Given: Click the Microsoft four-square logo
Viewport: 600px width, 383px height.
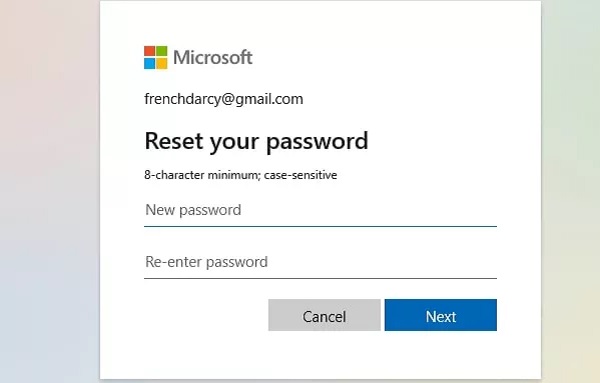Looking at the screenshot, I should click(155, 57).
